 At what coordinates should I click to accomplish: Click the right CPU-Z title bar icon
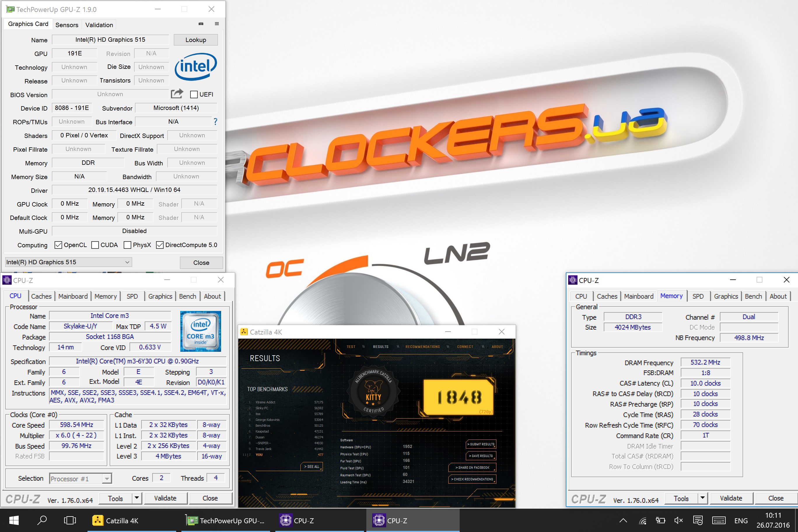[x=573, y=280]
